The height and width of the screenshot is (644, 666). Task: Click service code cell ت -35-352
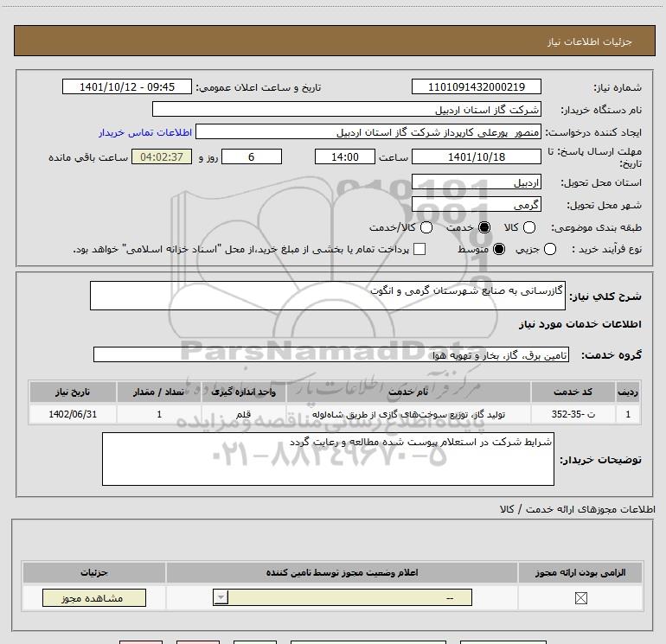573,414
